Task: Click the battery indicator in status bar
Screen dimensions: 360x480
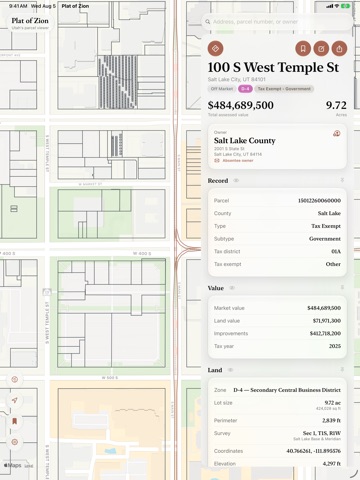Action: (x=346, y=6)
